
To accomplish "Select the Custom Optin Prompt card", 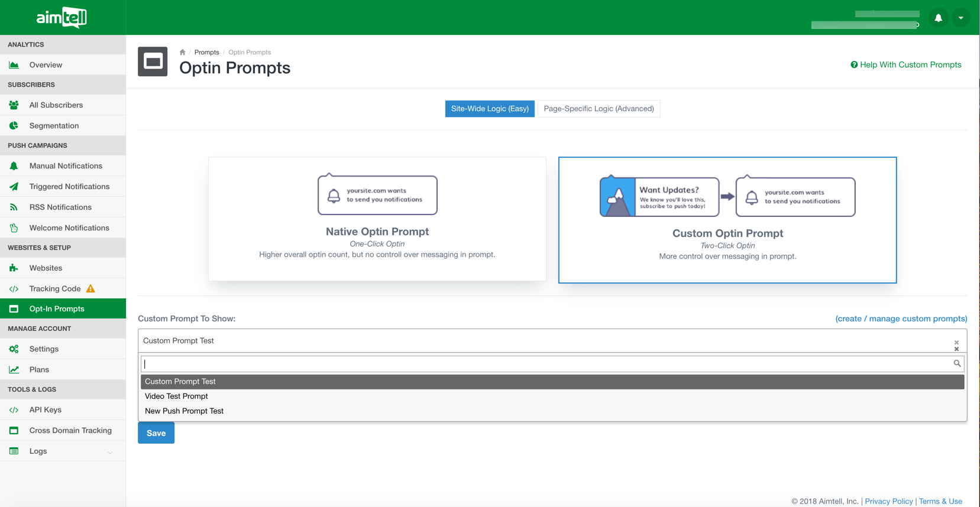I will tap(727, 220).
